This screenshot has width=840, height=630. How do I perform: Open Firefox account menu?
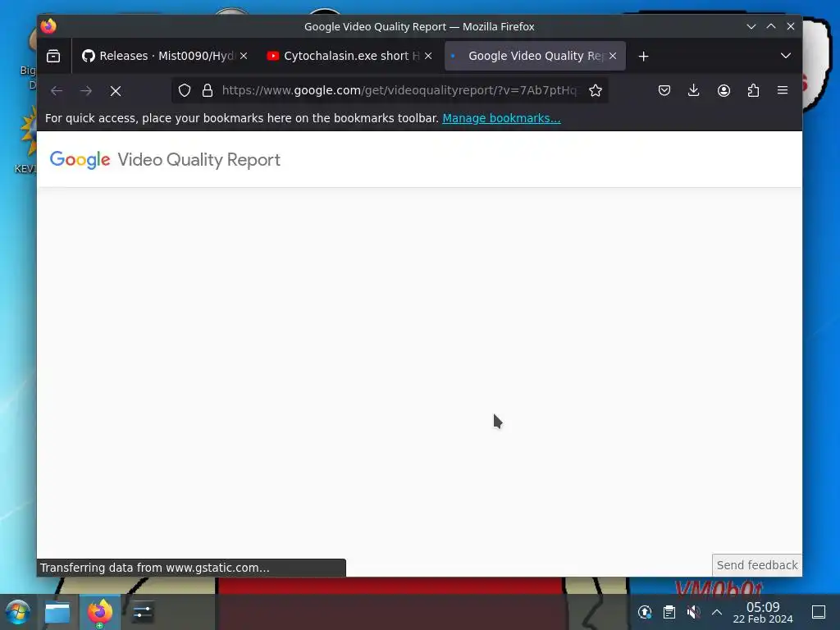coord(724,90)
